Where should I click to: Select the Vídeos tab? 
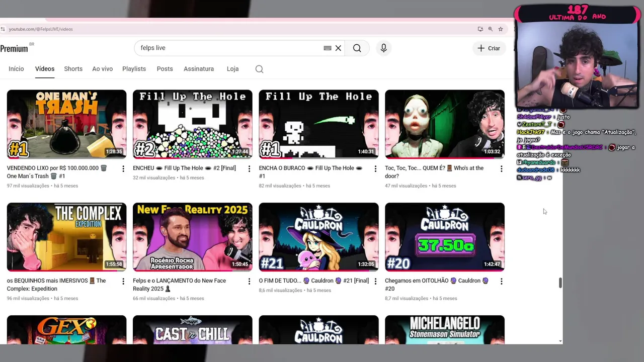pyautogui.click(x=45, y=69)
